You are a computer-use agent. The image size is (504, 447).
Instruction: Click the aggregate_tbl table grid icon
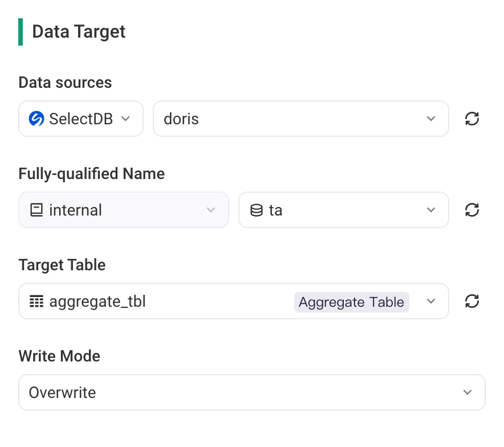click(x=36, y=302)
